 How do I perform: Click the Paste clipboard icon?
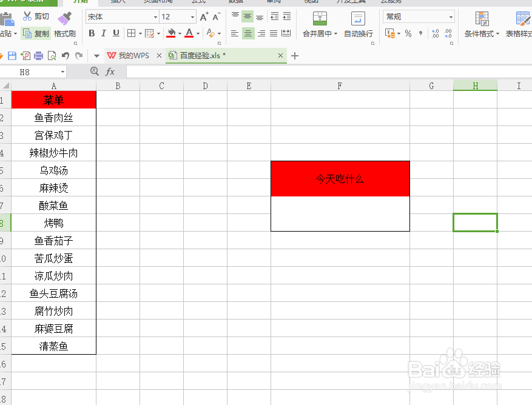click(7, 19)
